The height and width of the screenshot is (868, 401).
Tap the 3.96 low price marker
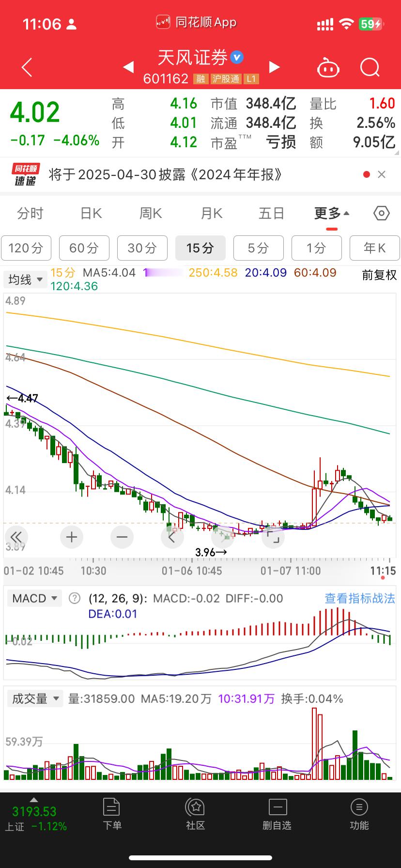point(211,552)
